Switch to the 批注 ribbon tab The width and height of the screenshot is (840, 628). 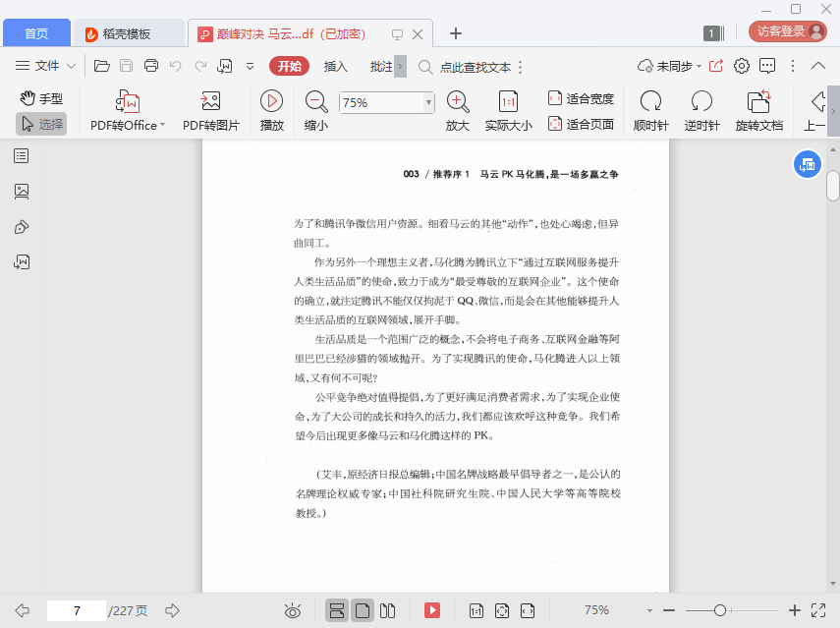click(381, 67)
